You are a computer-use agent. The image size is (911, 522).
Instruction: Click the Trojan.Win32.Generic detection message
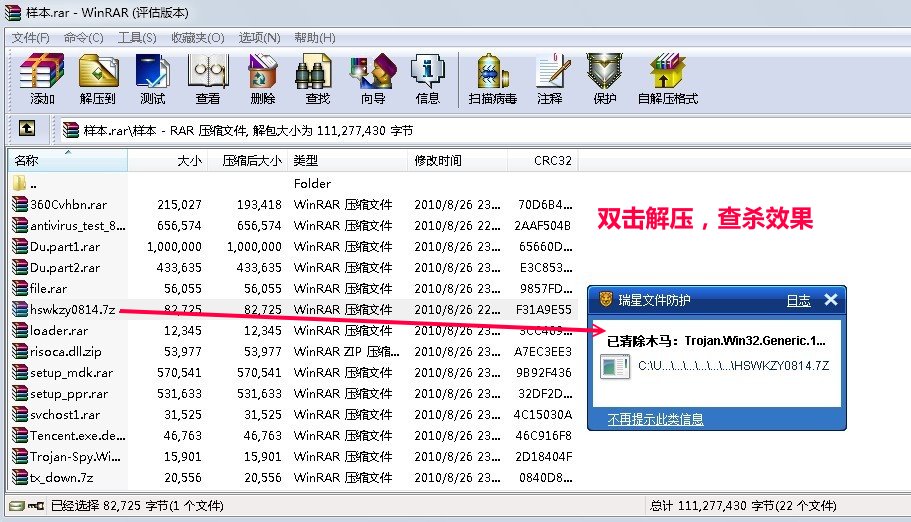coord(716,341)
